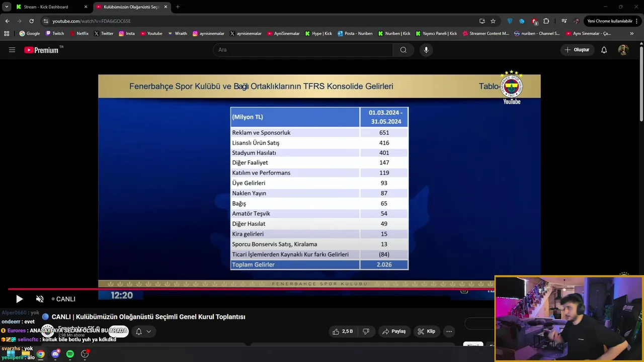Open the red extension with badge
The image size is (644, 362).
534,21
